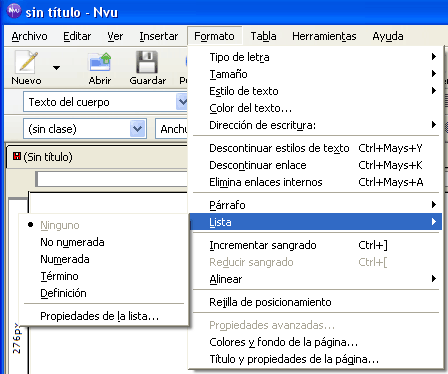The height and width of the screenshot is (374, 448).
Task: Expand the Alinear submenu
Action: pyautogui.click(x=315, y=279)
